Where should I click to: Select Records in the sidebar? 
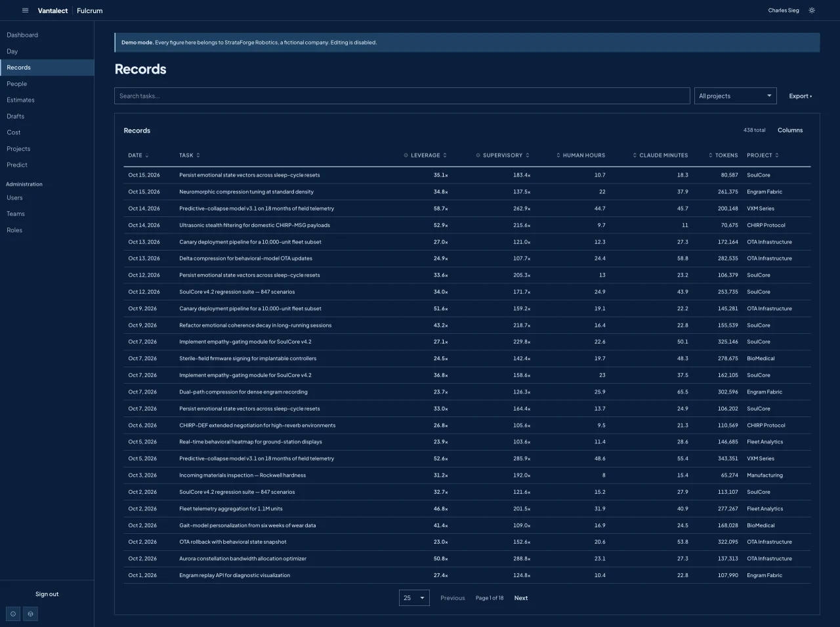[47, 68]
